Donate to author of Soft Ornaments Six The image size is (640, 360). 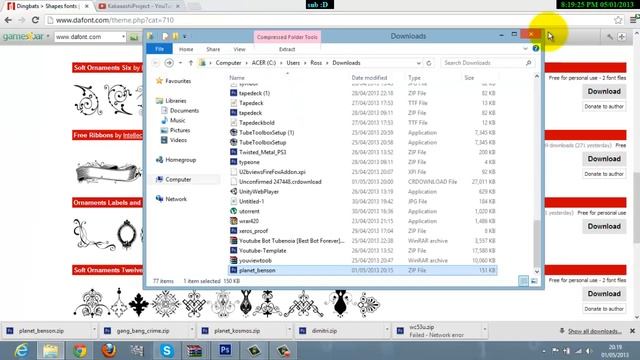pyautogui.click(x=604, y=107)
